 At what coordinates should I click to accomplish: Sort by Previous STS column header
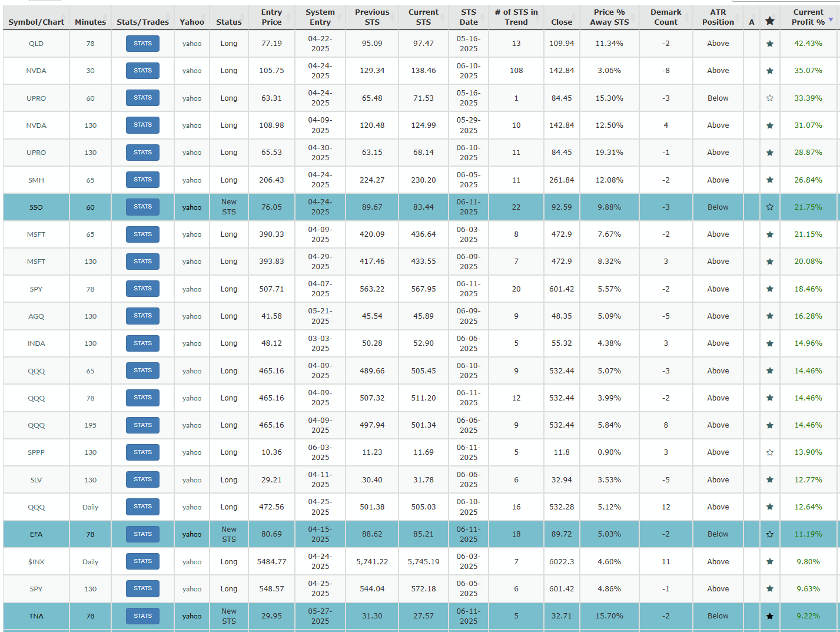pyautogui.click(x=372, y=17)
